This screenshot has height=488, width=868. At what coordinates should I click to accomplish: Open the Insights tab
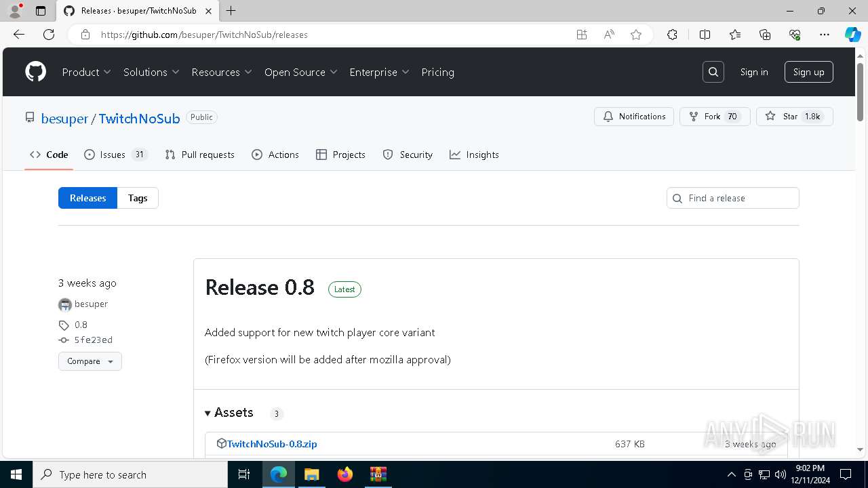[474, 155]
